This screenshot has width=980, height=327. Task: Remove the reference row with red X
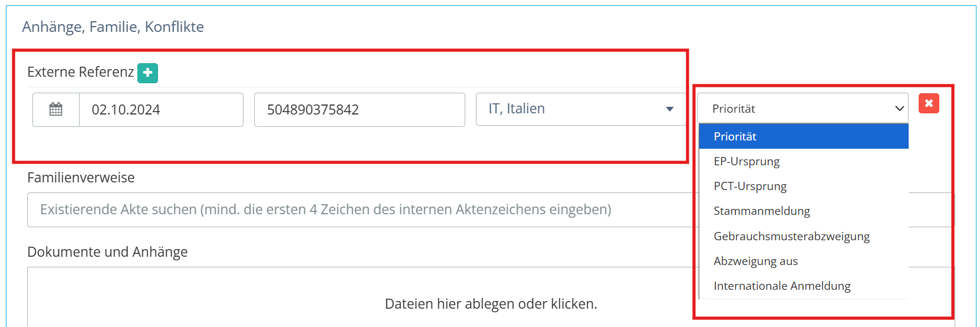tap(929, 103)
